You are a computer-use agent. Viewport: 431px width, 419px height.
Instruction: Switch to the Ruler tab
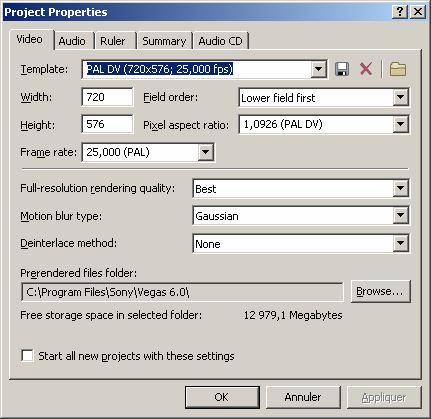click(113, 41)
